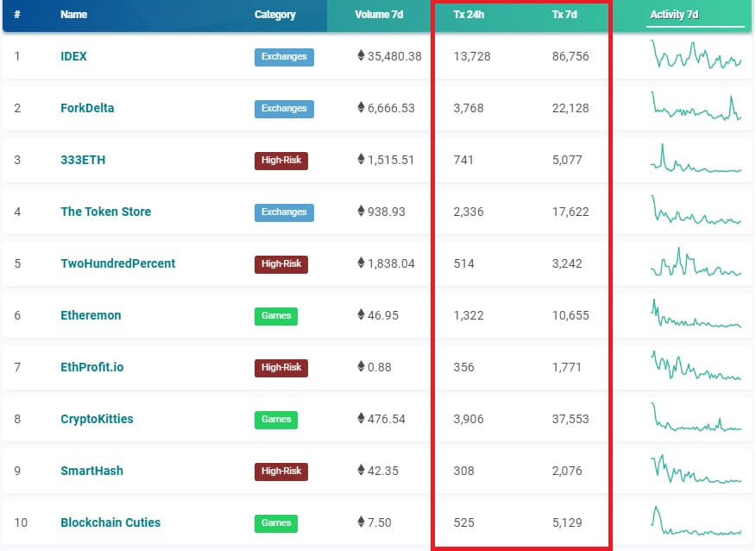The image size is (756, 551).
Task: Click CryptoKitties activity sparkline chart
Action: [x=696, y=417]
